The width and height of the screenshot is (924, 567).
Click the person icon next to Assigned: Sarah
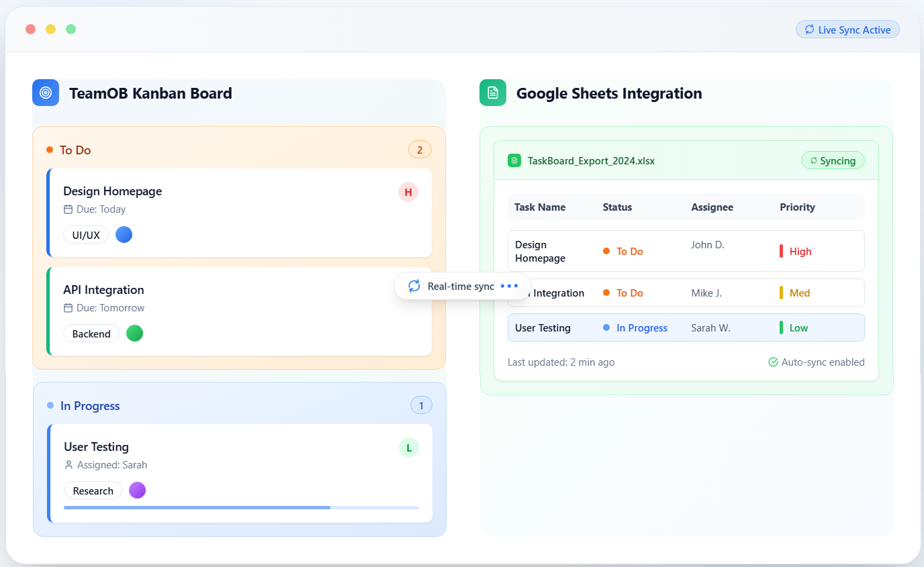(68, 465)
